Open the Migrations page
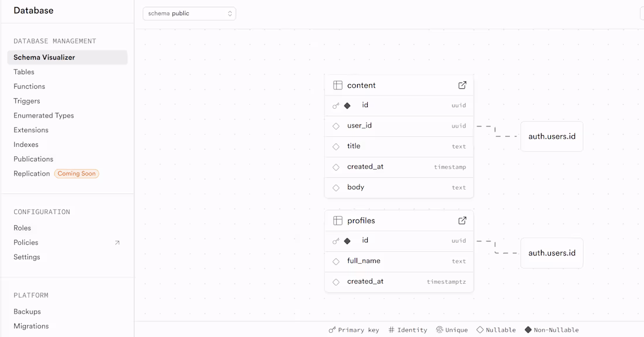 click(x=31, y=326)
